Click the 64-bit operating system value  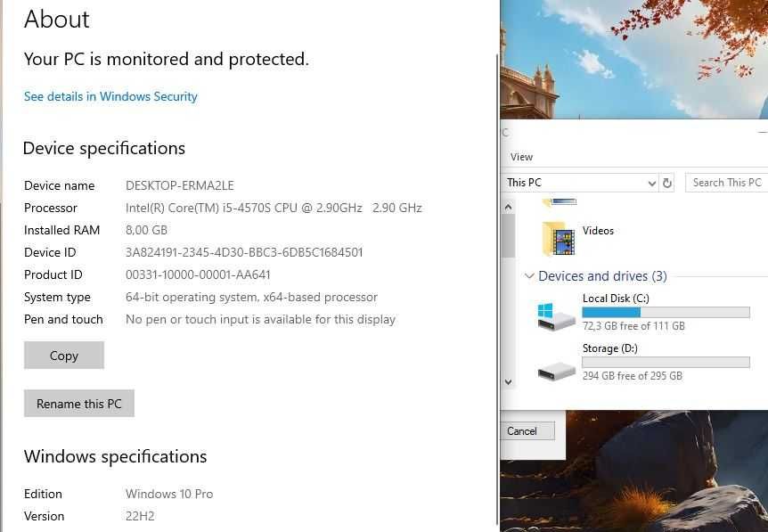tap(251, 297)
